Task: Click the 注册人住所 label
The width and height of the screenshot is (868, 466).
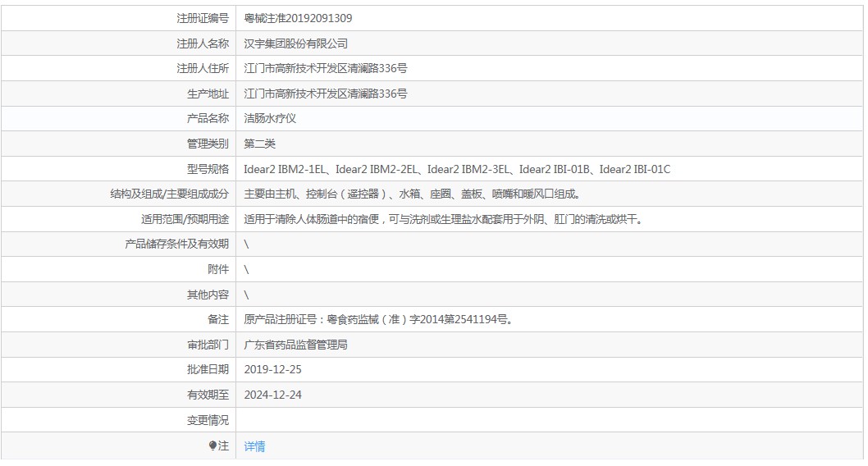Action: point(203,68)
